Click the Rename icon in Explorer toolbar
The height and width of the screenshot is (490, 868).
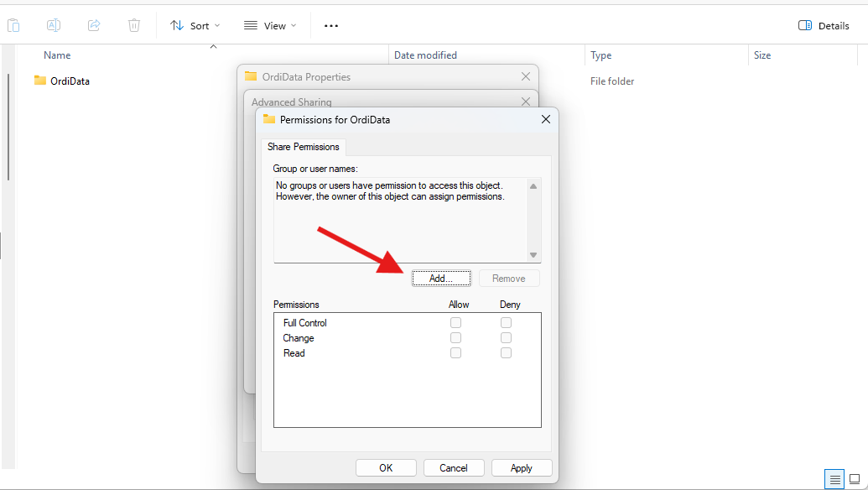54,25
